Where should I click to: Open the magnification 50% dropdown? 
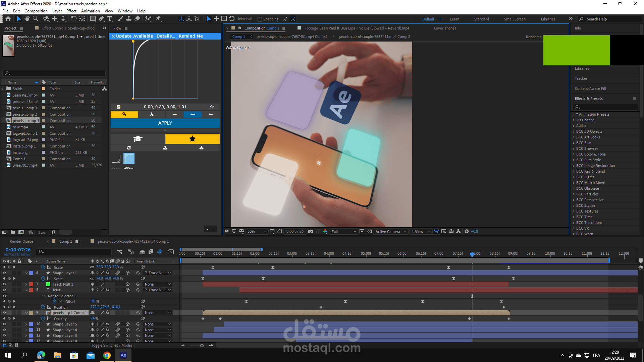coord(257,232)
